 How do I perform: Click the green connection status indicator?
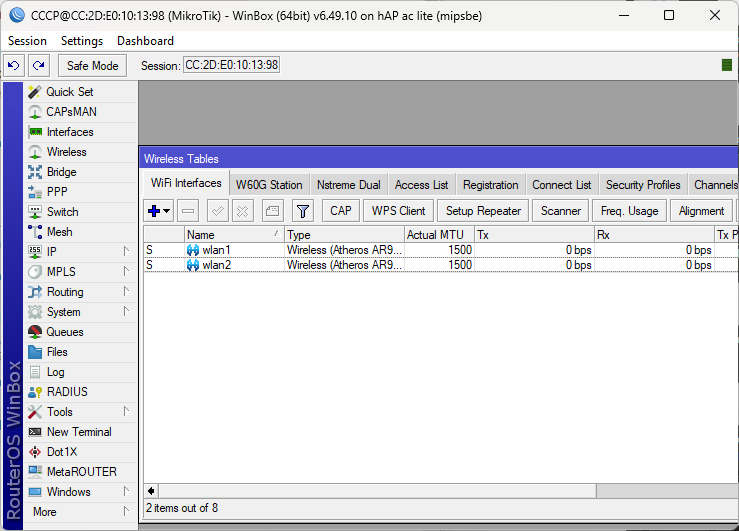coord(727,65)
